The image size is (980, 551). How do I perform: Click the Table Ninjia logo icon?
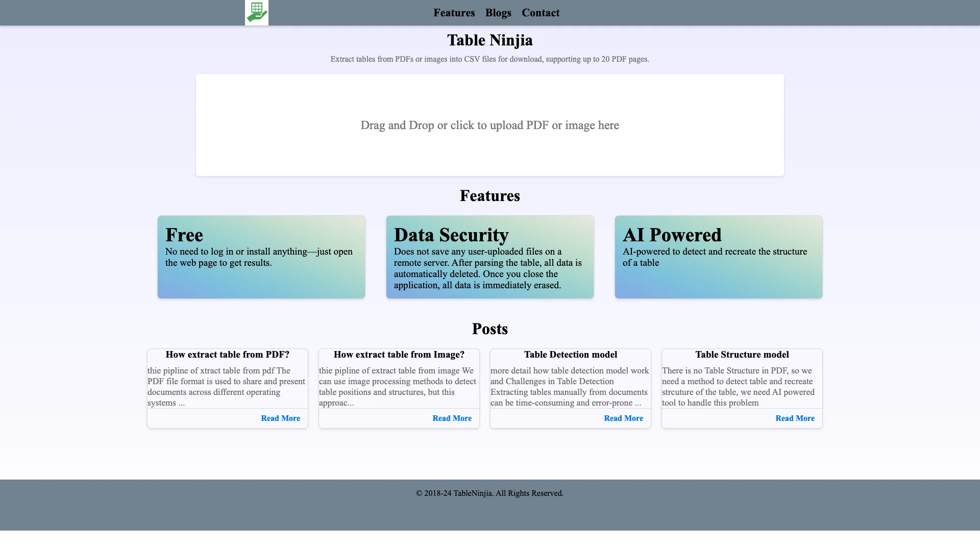pos(257,13)
